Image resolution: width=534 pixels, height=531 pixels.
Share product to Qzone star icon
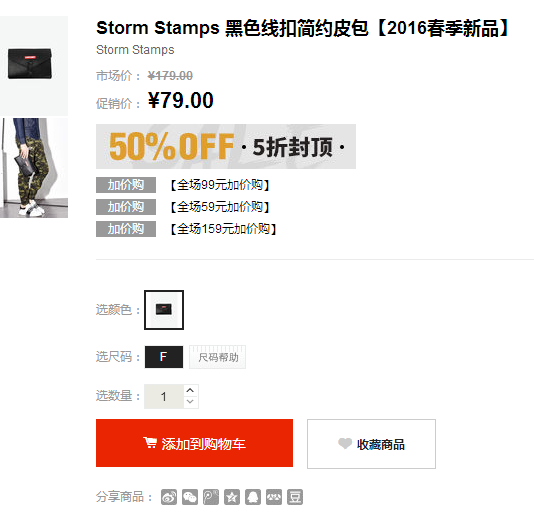tap(232, 497)
